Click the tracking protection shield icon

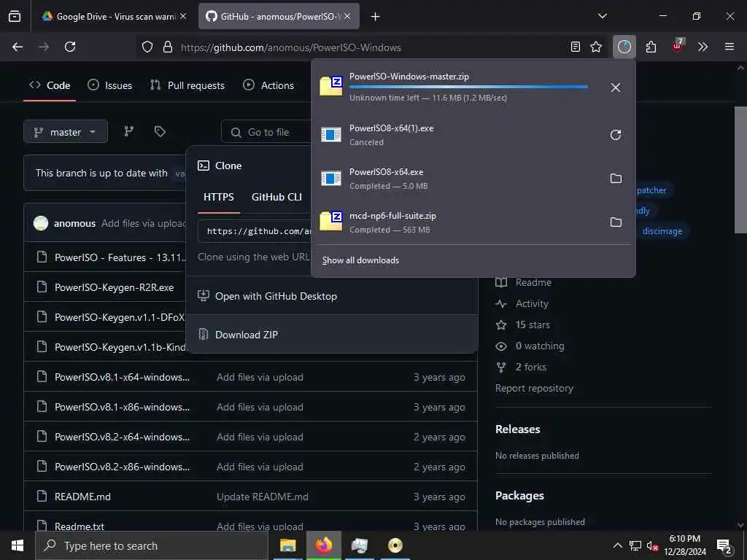pyautogui.click(x=147, y=47)
